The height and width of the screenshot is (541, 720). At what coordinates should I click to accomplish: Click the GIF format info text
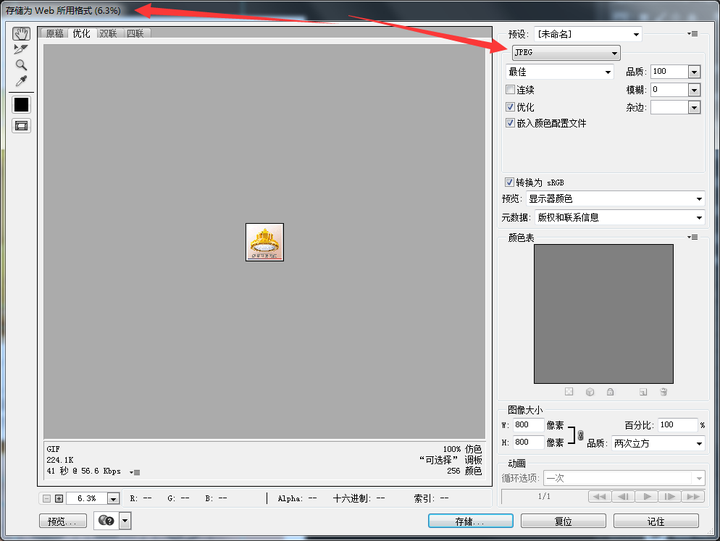point(53,449)
